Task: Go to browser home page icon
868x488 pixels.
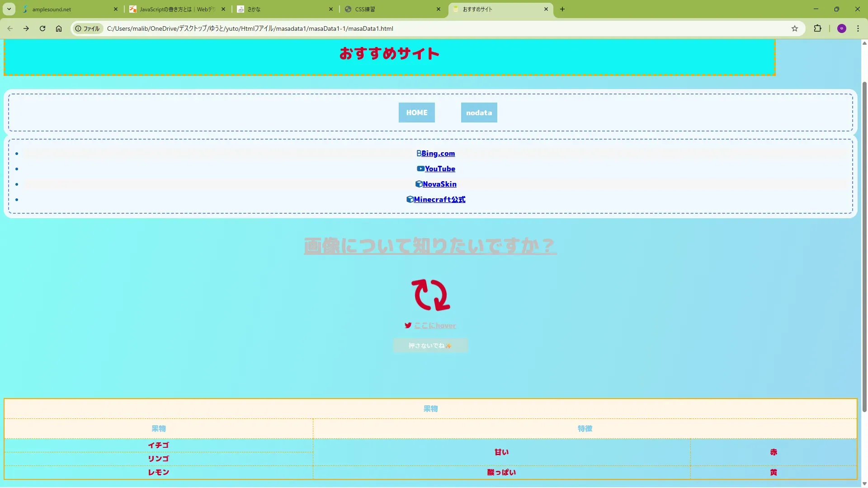Action: [x=59, y=28]
